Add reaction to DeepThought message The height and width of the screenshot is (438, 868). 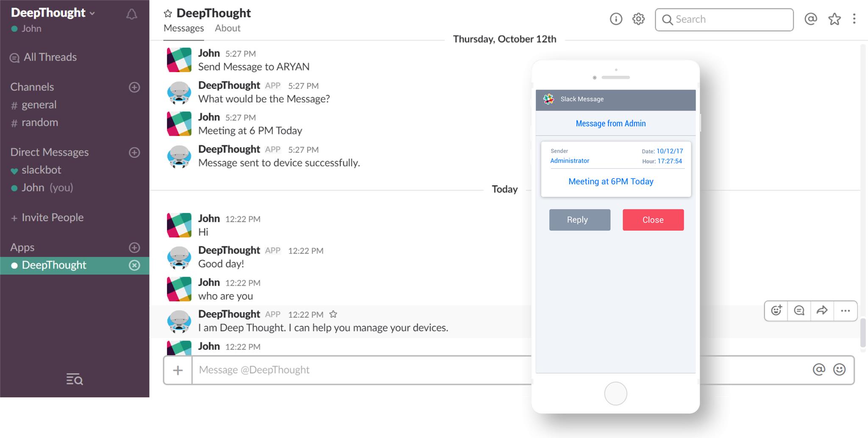[776, 311]
